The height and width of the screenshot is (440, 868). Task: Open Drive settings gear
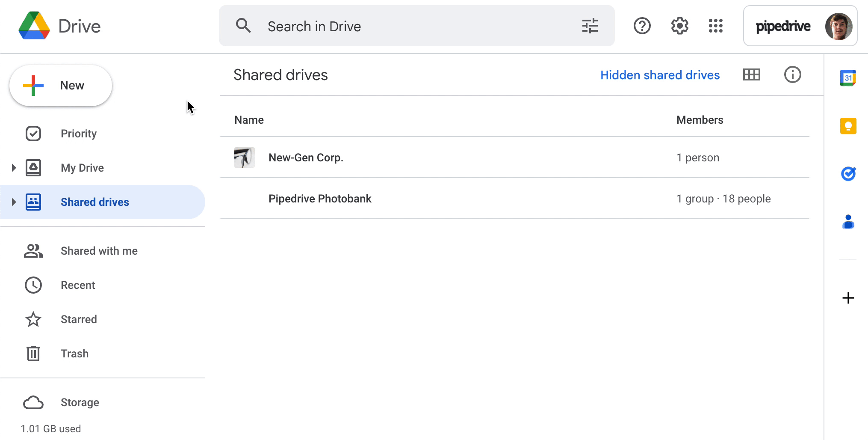point(679,26)
